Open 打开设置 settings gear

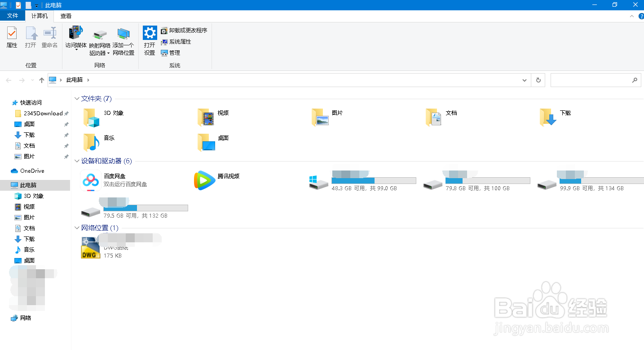tap(150, 41)
